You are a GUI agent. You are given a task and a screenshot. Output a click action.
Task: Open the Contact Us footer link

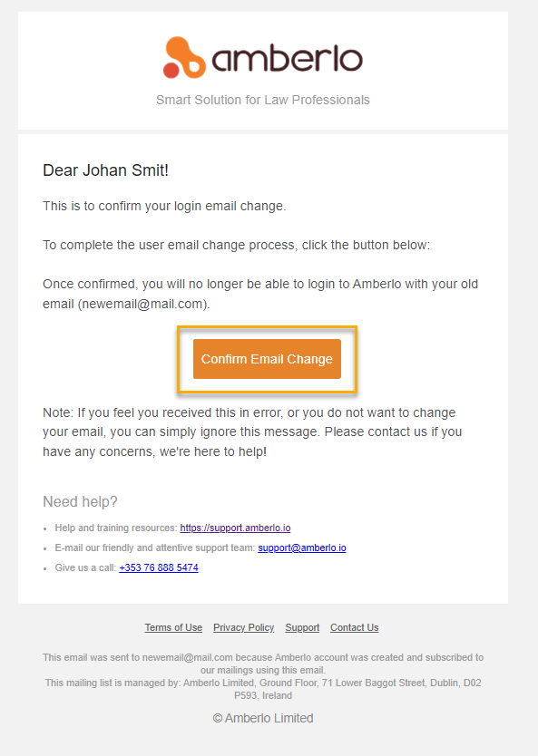pos(354,627)
